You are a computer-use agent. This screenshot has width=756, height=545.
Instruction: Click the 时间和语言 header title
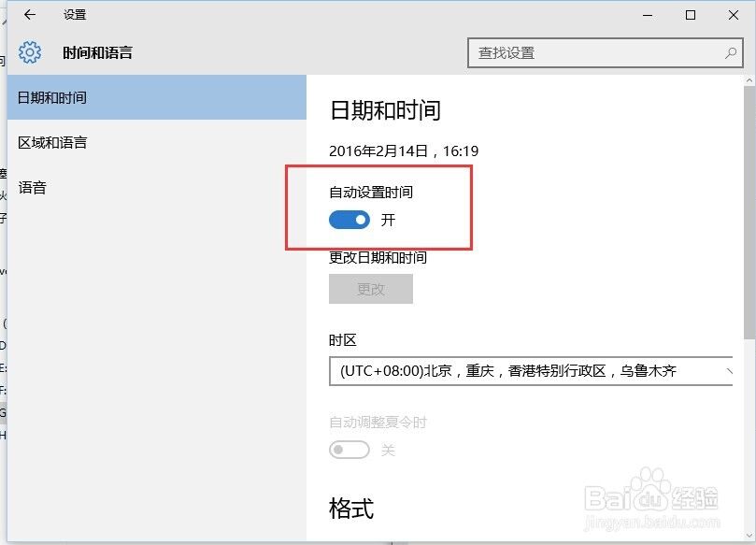tap(97, 53)
